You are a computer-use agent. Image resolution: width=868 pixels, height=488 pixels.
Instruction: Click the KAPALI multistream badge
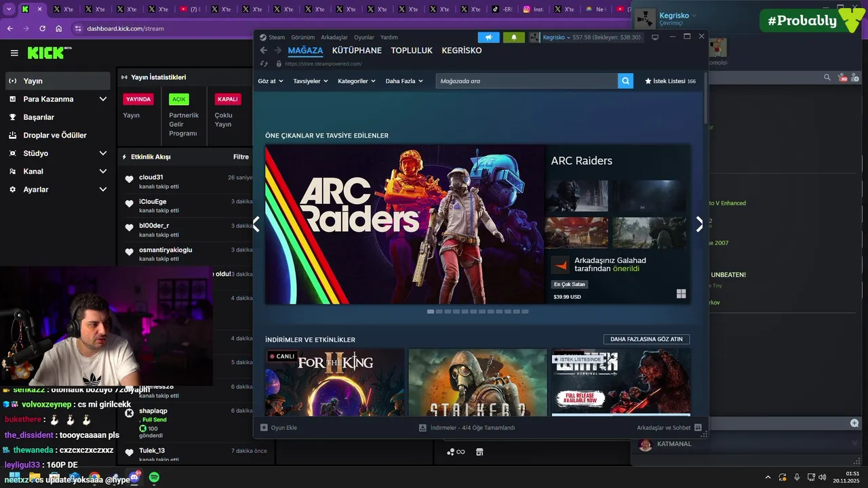(228, 99)
